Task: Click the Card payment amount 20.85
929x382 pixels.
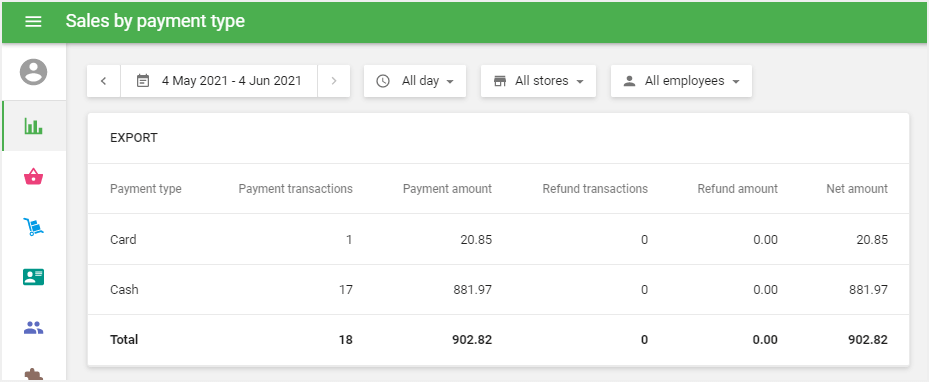Action: click(x=476, y=239)
